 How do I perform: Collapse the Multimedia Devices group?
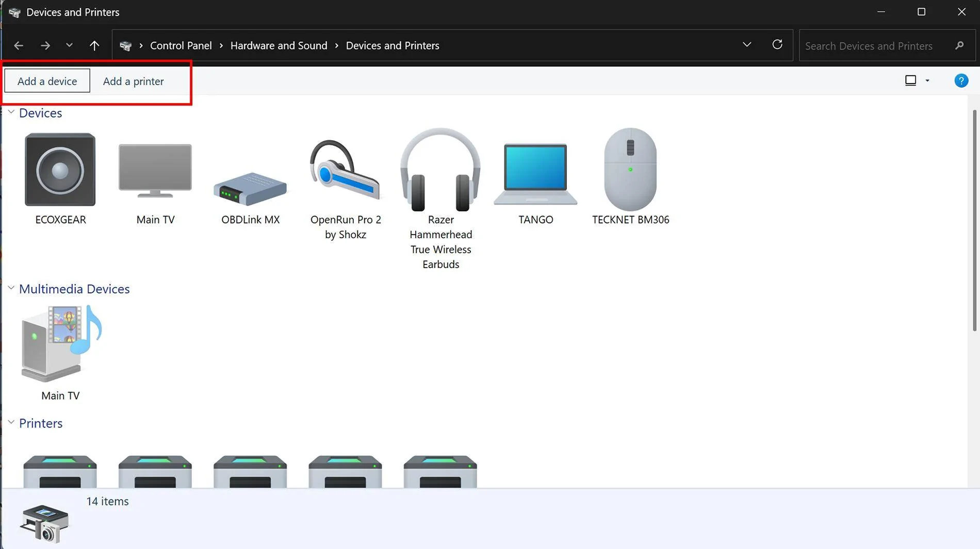[11, 288]
